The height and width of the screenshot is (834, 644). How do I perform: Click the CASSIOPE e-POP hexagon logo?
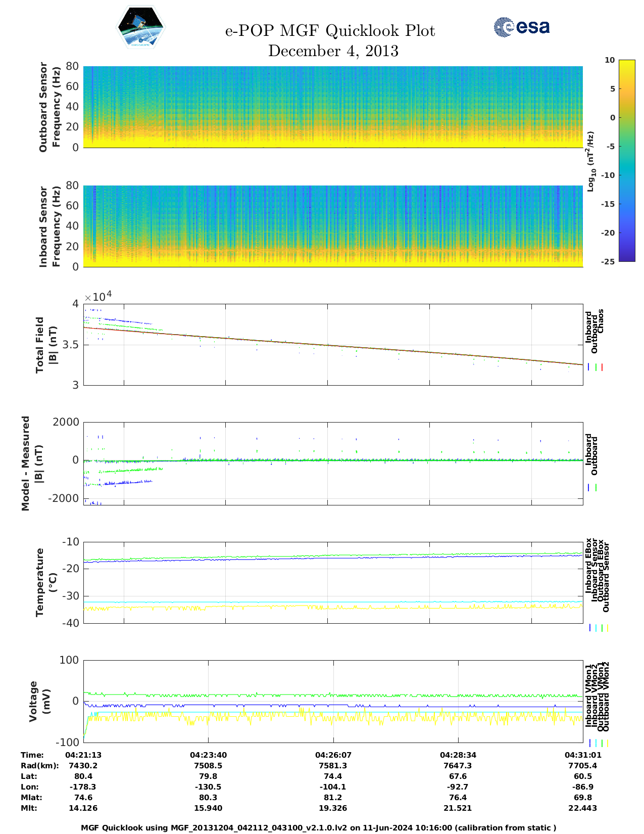141,27
